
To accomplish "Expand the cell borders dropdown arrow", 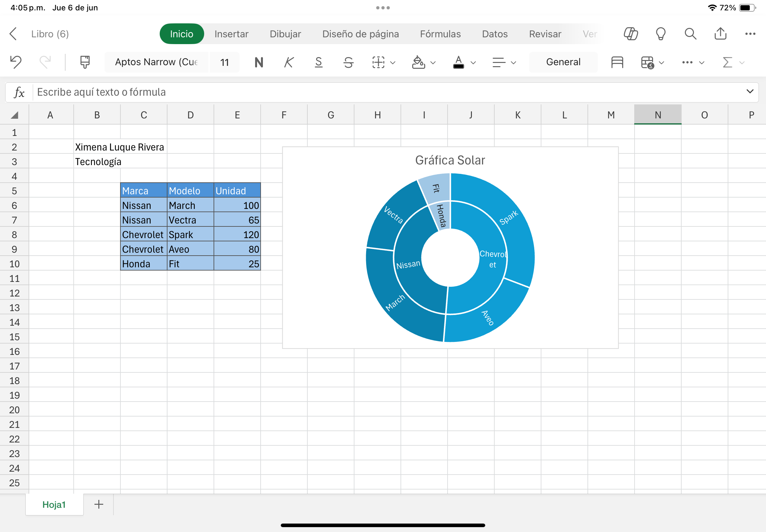I will (x=393, y=63).
